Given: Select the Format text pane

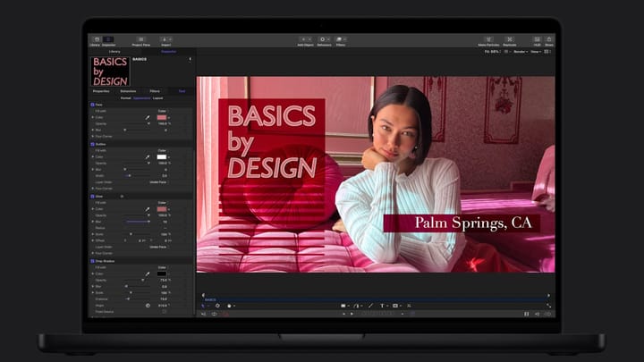Looking at the screenshot, I should (x=126, y=98).
